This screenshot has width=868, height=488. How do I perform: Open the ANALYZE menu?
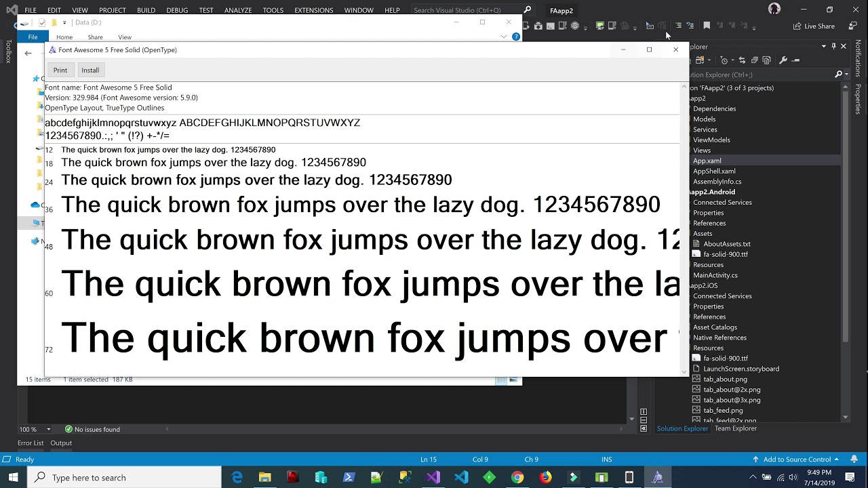point(238,10)
